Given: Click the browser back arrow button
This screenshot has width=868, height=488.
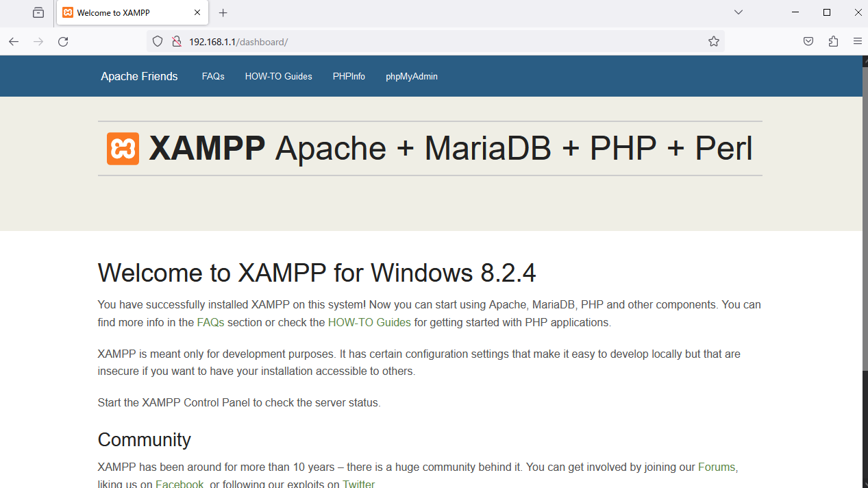Looking at the screenshot, I should pyautogui.click(x=14, y=42).
